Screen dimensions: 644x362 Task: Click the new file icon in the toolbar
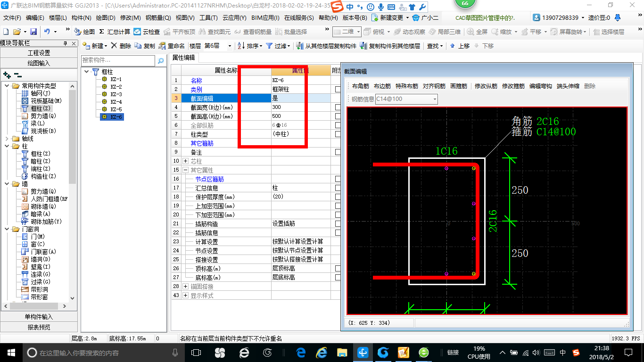click(x=6, y=32)
